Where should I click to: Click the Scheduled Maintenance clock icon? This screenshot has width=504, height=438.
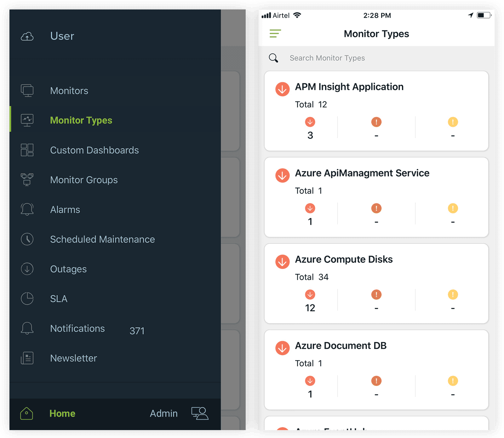pos(27,239)
